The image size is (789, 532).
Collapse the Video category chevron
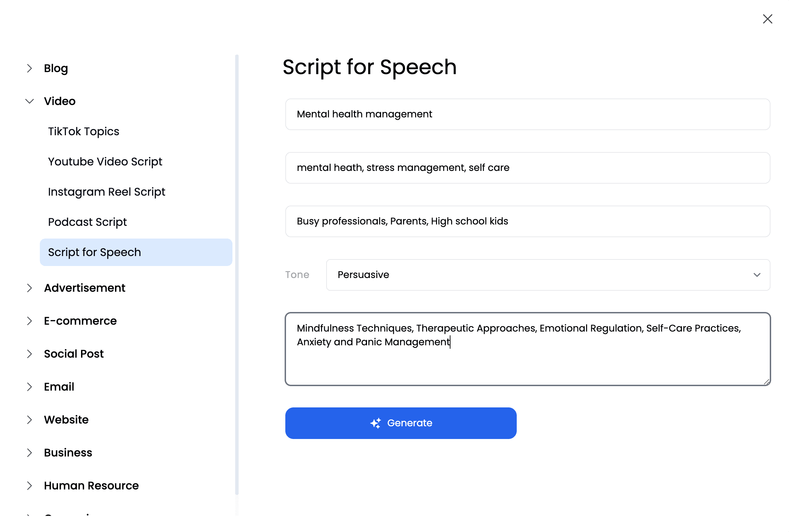point(30,101)
